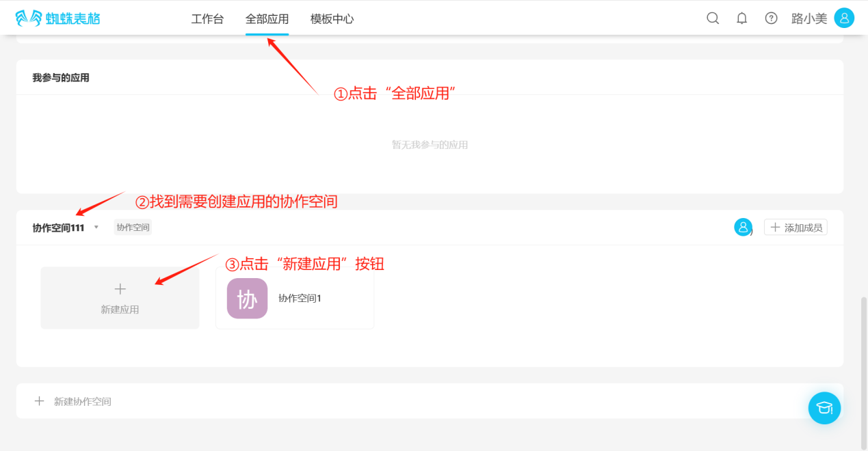Click the user avatar beside 路小美
The height and width of the screenshot is (451, 868).
click(844, 18)
